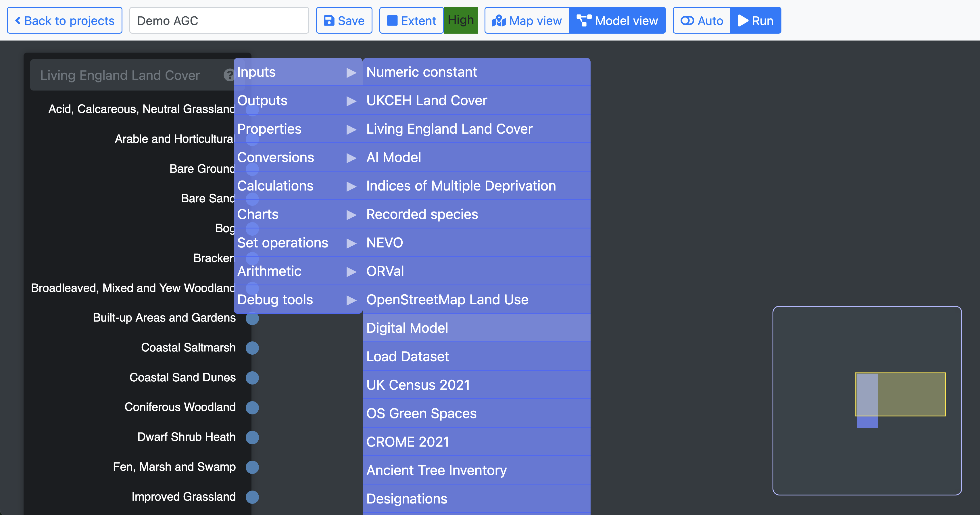Click the Run play icon
980x515 pixels.
(743, 20)
